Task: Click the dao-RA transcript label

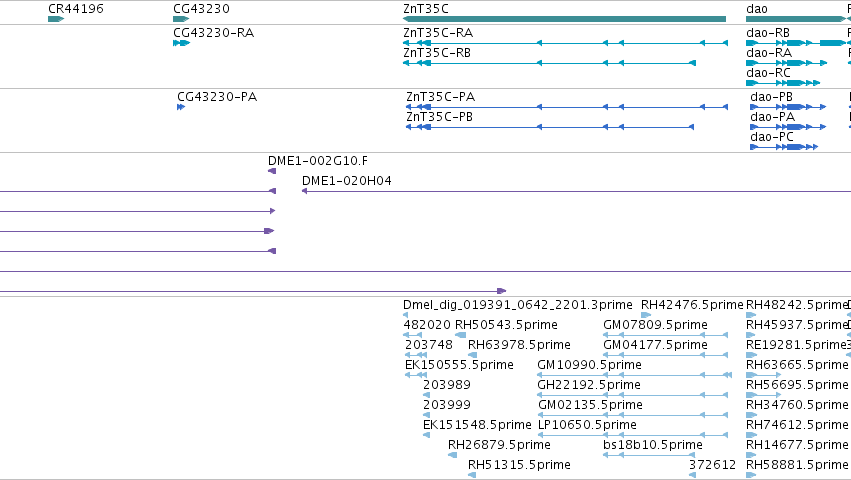Action: tap(769, 53)
